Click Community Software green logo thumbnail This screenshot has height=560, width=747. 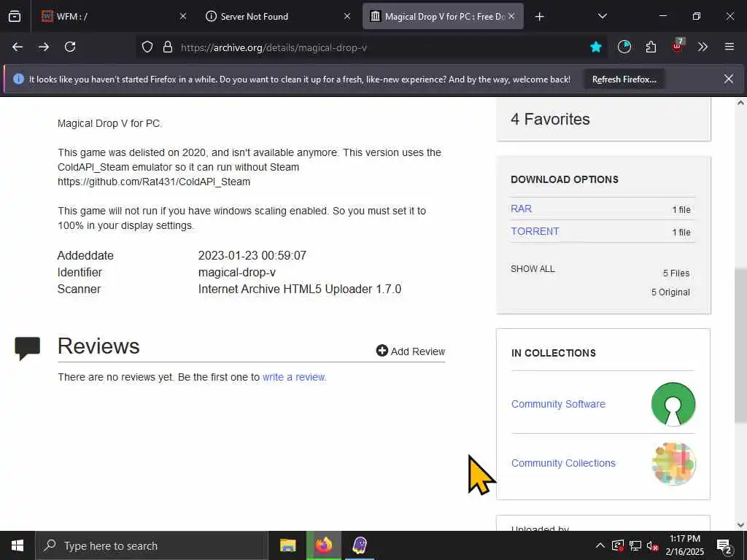pyautogui.click(x=673, y=404)
